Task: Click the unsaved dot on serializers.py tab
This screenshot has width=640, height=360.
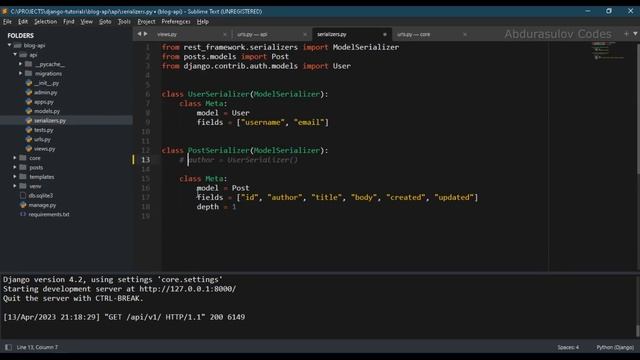Action: pos(384,34)
